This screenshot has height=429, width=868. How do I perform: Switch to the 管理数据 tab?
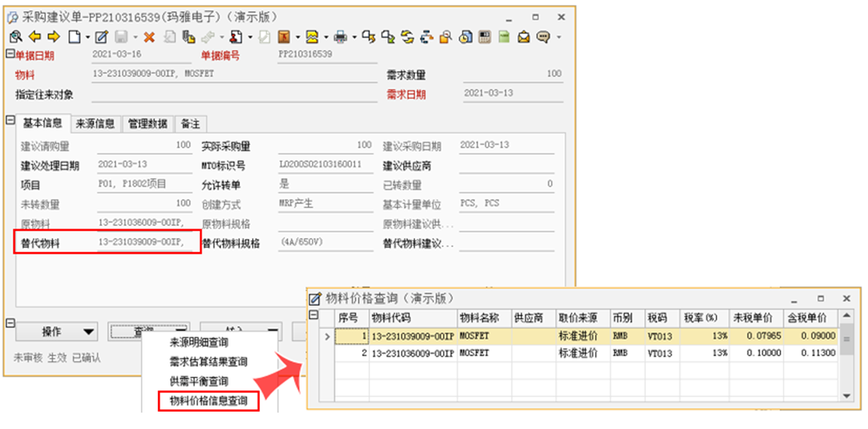(x=148, y=124)
